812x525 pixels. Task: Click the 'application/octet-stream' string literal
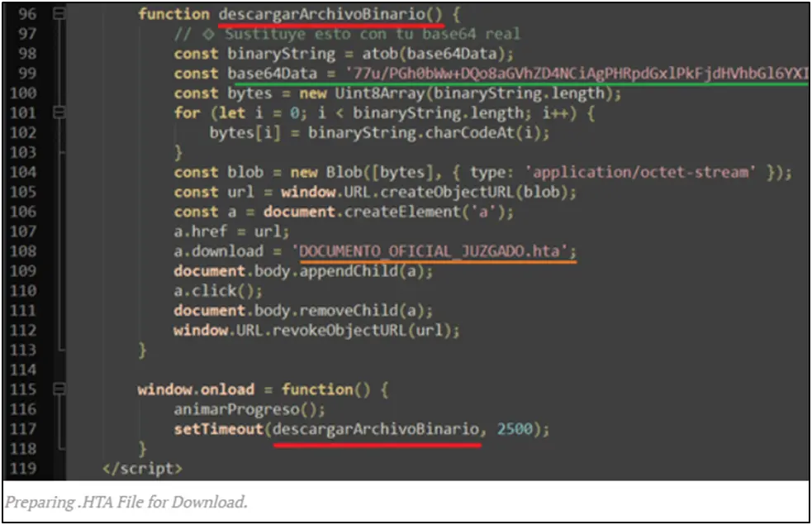(x=640, y=172)
